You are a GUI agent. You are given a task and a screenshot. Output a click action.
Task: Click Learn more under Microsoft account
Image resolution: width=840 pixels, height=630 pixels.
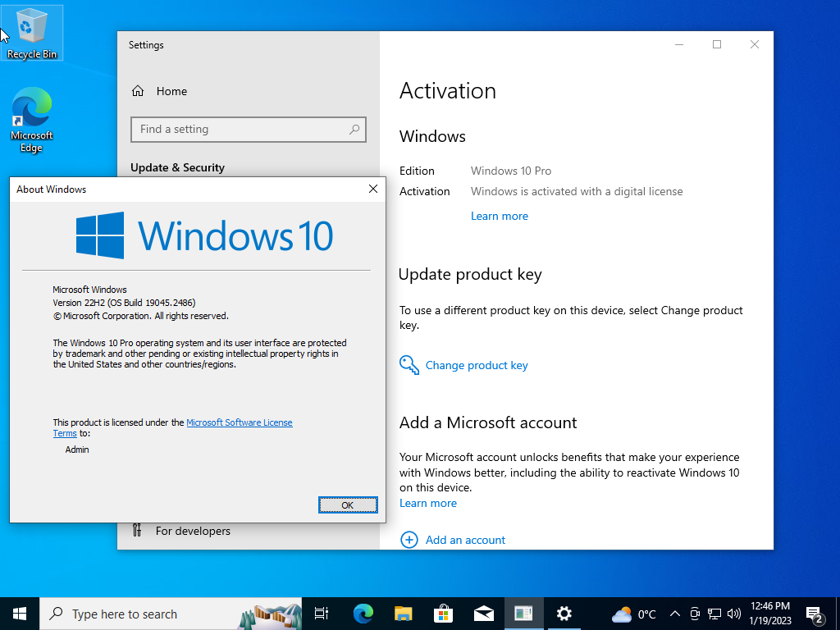click(x=428, y=503)
